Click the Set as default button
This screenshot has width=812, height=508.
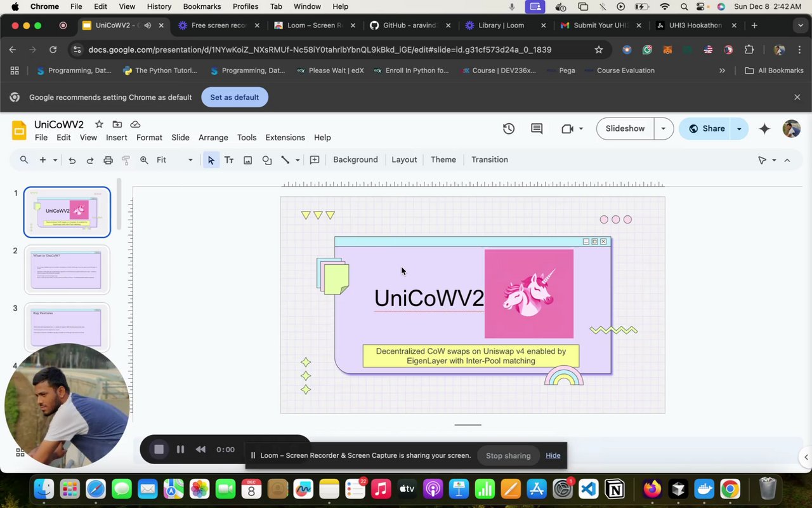[235, 97]
